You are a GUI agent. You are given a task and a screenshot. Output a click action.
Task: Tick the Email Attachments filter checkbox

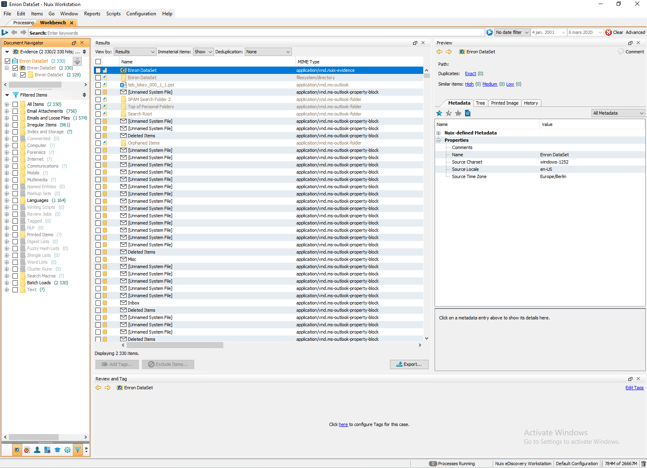(x=15, y=111)
